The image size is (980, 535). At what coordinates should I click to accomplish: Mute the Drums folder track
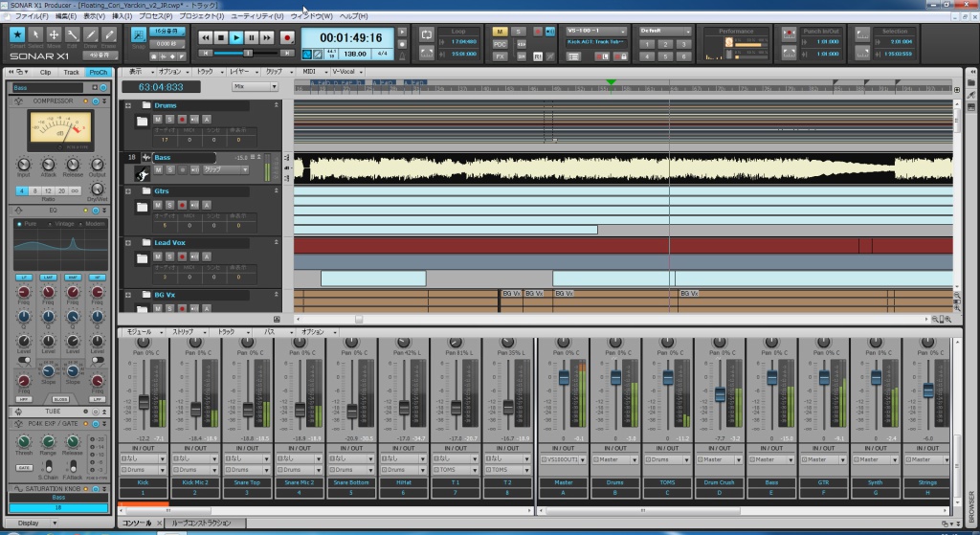point(158,120)
